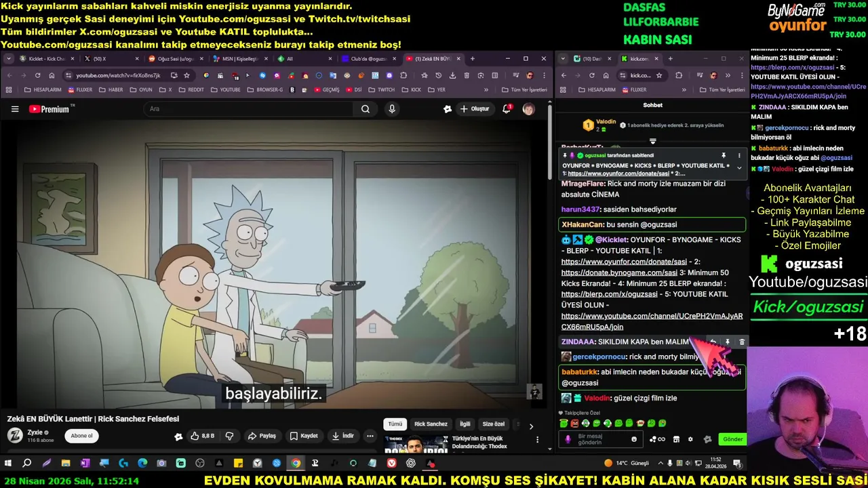The image size is (868, 488).
Task: Pin the ZINDAAA chat message
Action: pyautogui.click(x=728, y=342)
